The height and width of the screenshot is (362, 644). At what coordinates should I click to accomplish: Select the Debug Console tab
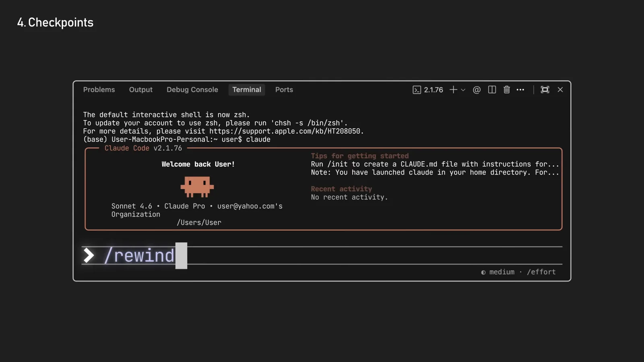click(x=192, y=90)
